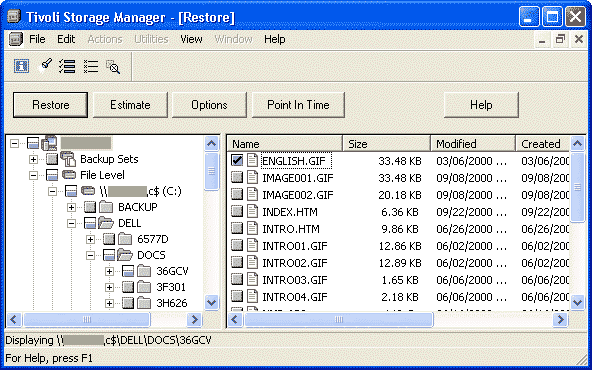Click the Tivoli icon in title bar

point(14,17)
